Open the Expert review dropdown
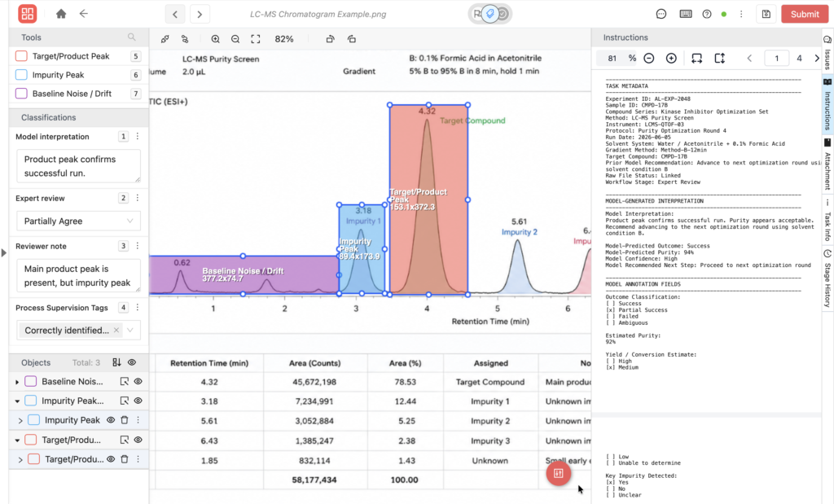834x504 pixels. point(79,221)
